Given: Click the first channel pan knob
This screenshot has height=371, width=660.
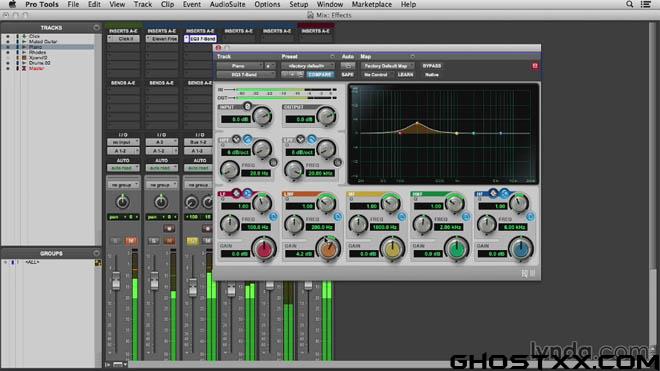Looking at the screenshot, I should coord(122,202).
